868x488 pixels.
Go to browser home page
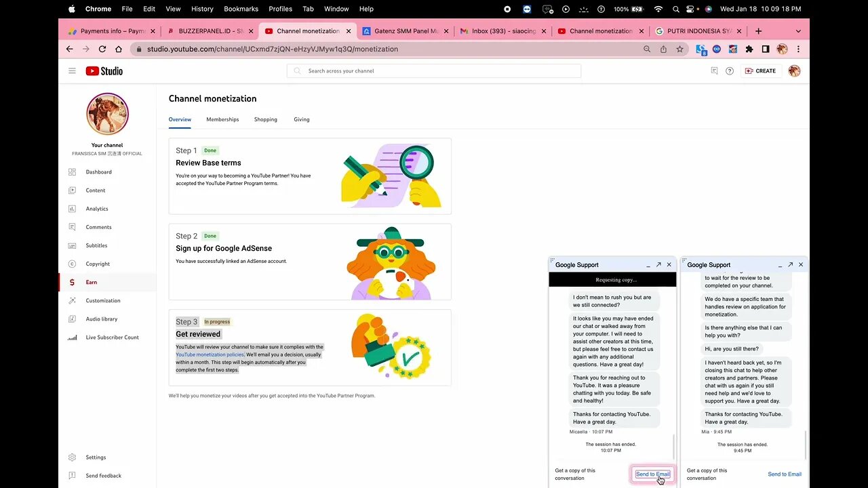pyautogui.click(x=119, y=49)
